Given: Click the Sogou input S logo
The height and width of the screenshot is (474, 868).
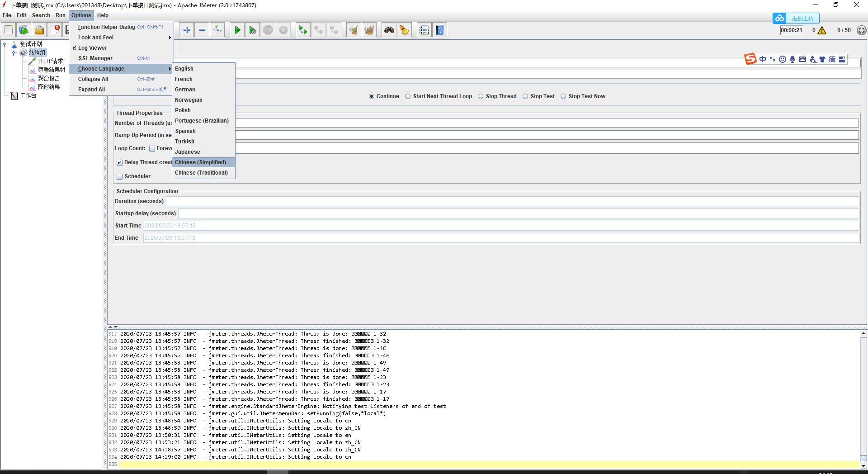Looking at the screenshot, I should (x=750, y=59).
